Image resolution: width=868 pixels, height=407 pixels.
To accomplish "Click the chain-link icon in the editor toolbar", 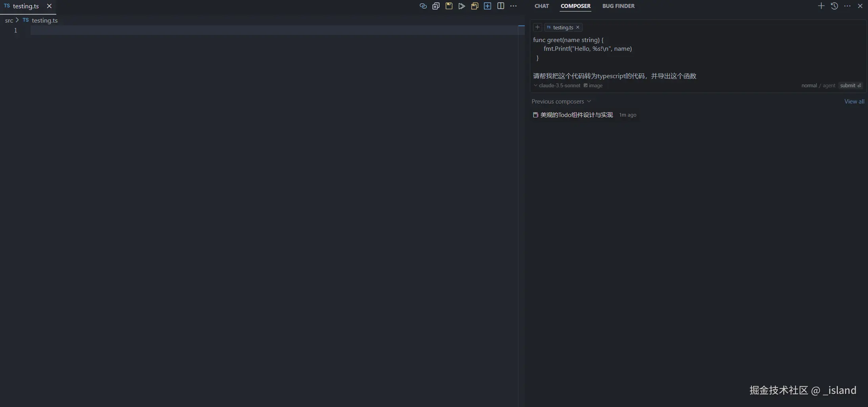I will coord(423,6).
